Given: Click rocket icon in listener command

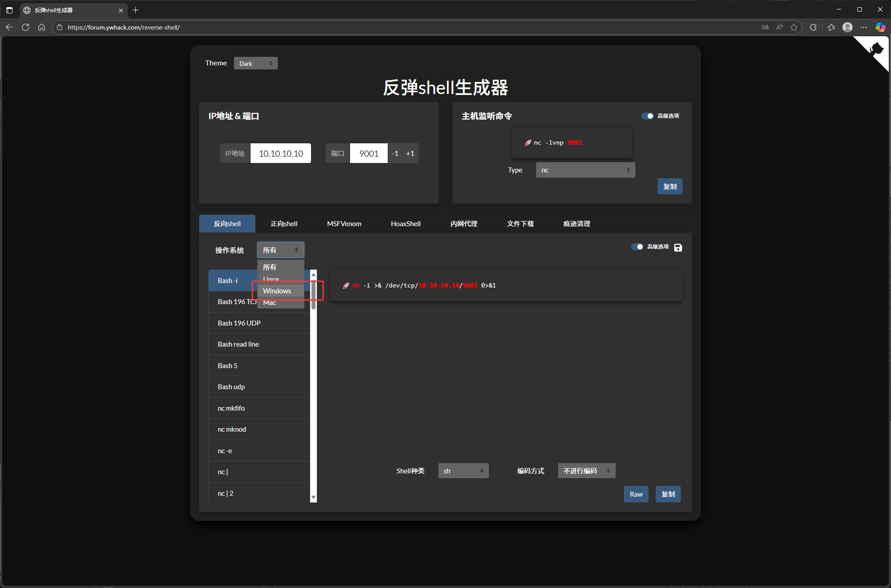Looking at the screenshot, I should [x=528, y=143].
